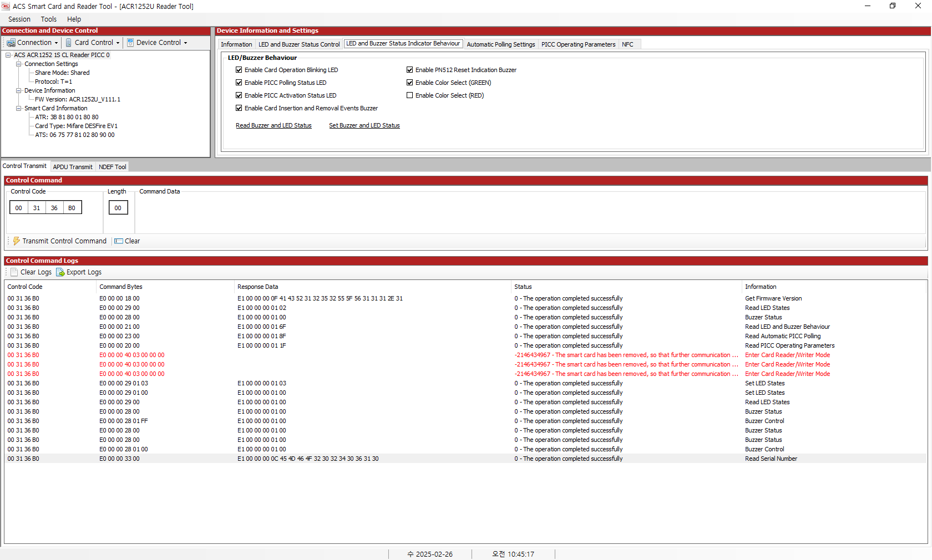Viewport: 932px width, 560px height.
Task: Select the Get Firmware Version log row
Action: 466,298
